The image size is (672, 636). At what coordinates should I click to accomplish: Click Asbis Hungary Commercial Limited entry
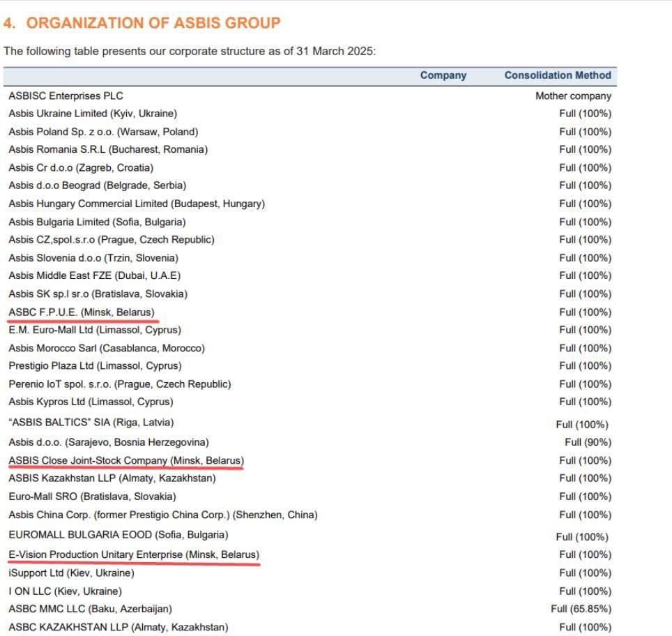click(137, 204)
